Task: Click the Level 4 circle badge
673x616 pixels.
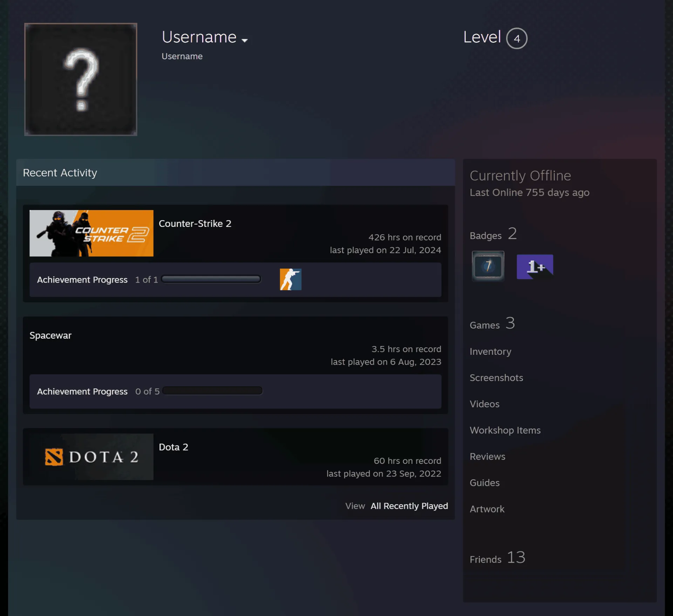Action: [x=517, y=38]
